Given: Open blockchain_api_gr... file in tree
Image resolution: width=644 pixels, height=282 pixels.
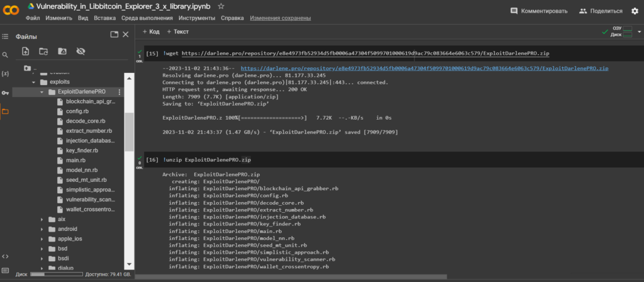Looking at the screenshot, I should tap(91, 101).
